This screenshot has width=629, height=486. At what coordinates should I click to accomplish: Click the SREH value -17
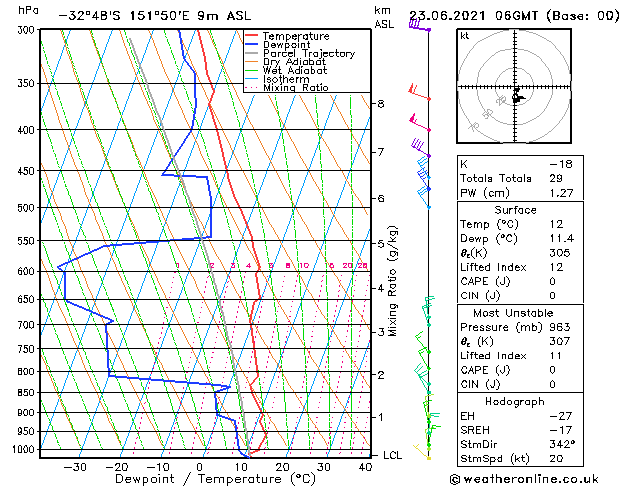click(561, 430)
